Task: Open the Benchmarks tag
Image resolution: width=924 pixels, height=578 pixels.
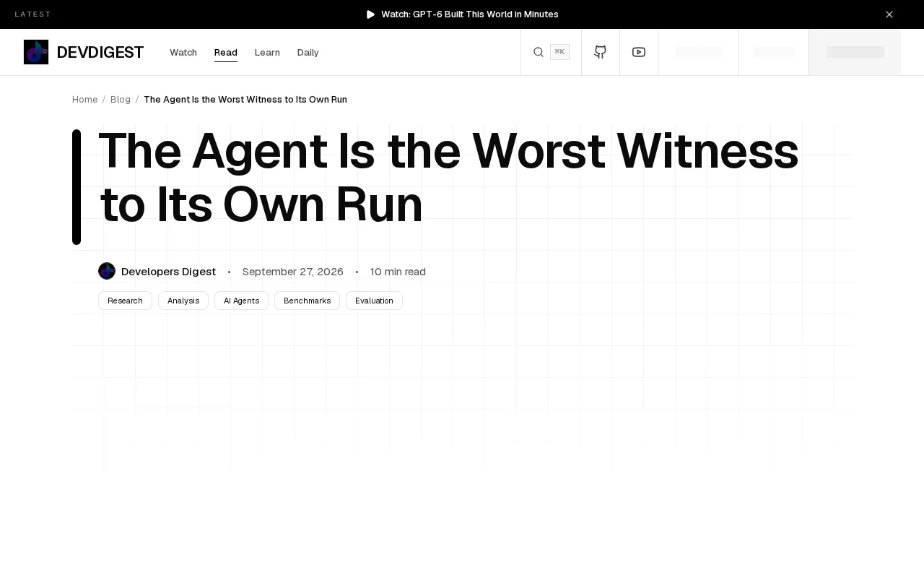Action: click(307, 301)
